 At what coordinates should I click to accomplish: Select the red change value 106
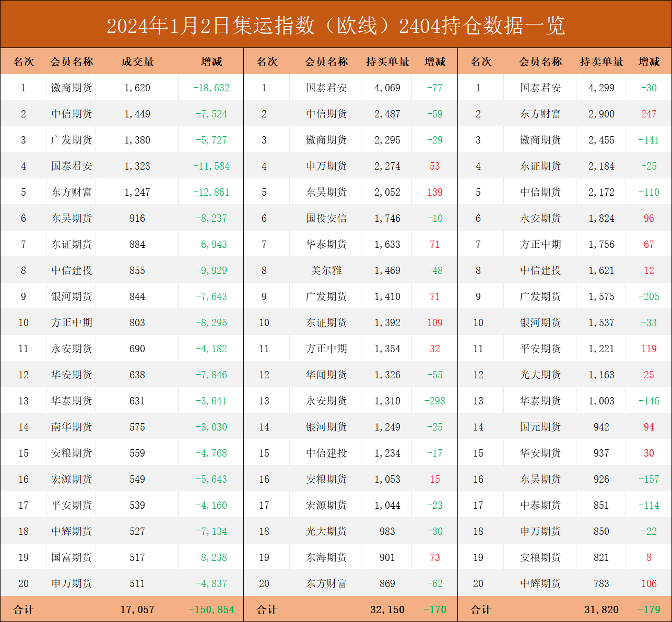649,583
